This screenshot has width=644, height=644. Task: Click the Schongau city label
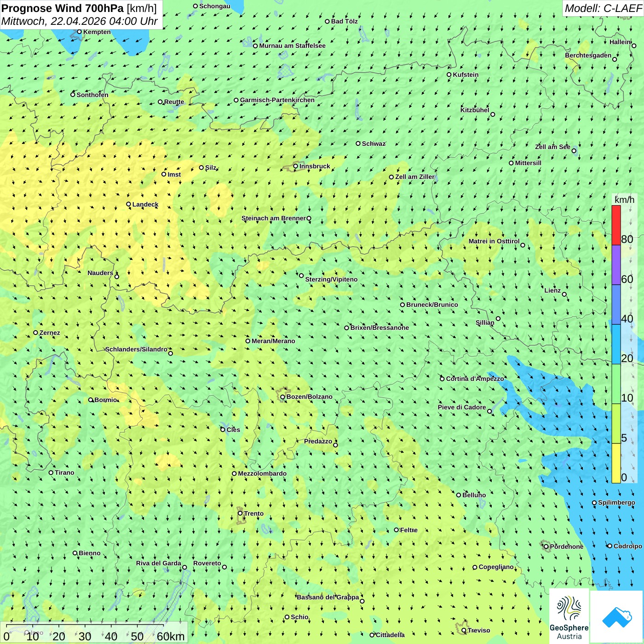pyautogui.click(x=214, y=6)
